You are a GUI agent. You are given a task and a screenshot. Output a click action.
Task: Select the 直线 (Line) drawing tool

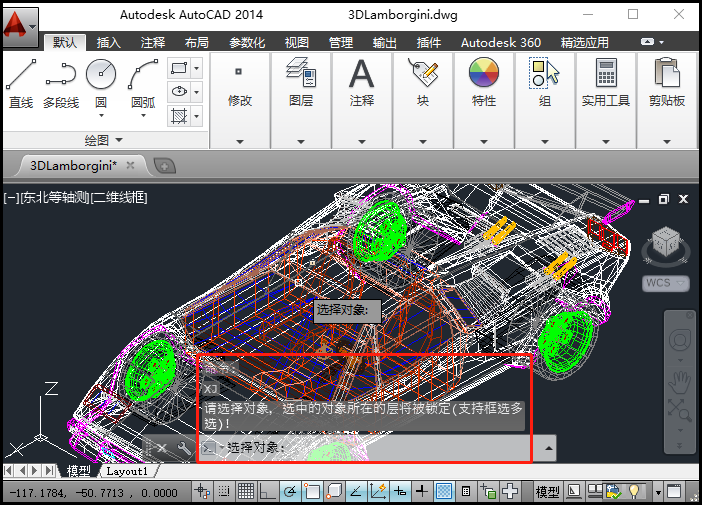[x=21, y=74]
